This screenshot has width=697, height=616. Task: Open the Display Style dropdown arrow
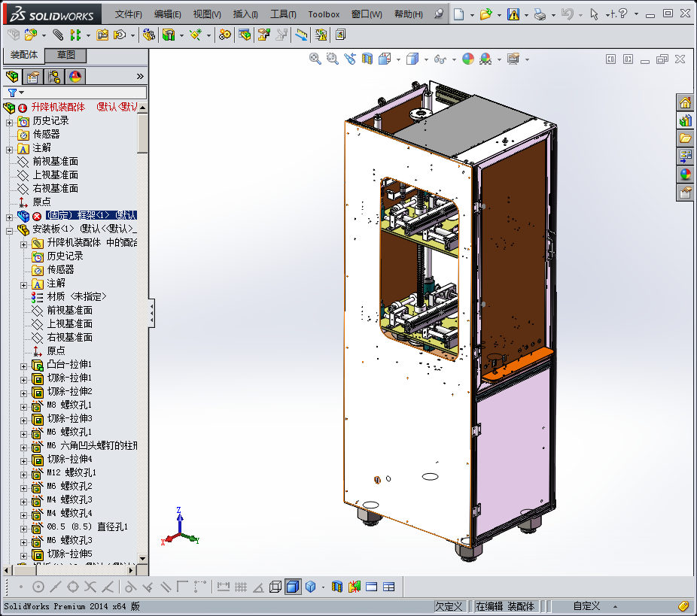pos(426,59)
